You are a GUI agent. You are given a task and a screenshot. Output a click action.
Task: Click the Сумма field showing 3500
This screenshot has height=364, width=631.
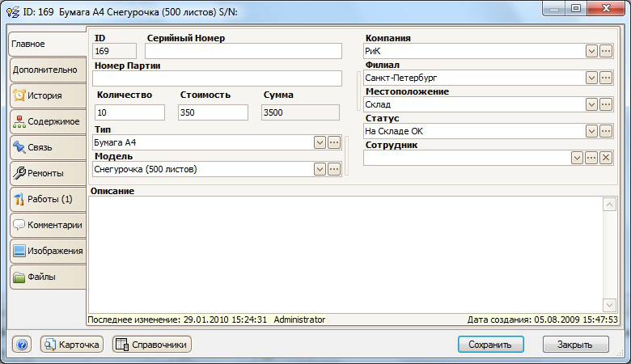coord(300,112)
